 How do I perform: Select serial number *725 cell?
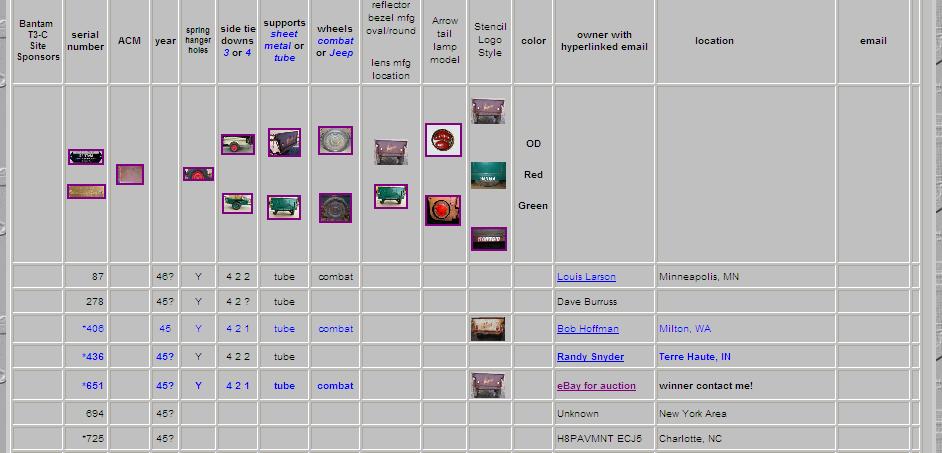[85, 439]
